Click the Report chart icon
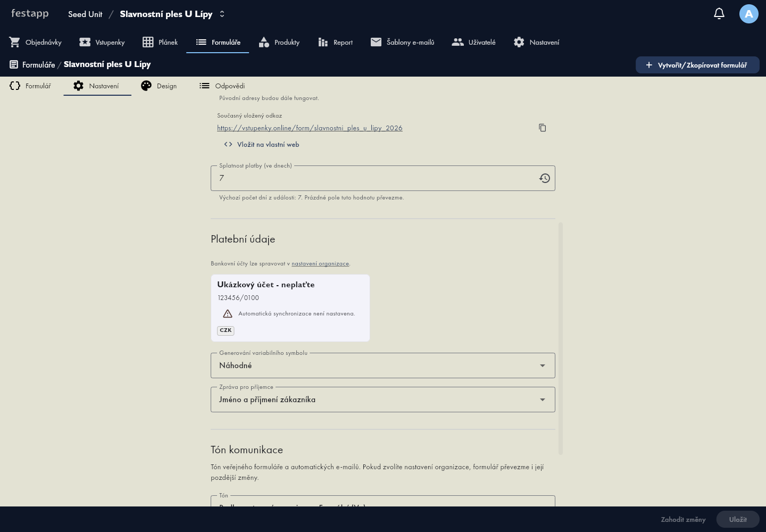766x532 pixels. point(323,42)
